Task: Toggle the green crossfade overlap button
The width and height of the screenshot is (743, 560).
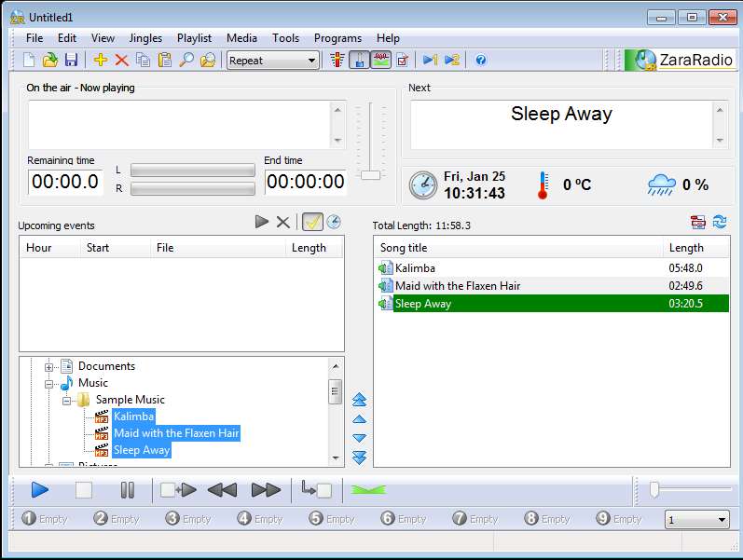Action: tap(368, 490)
